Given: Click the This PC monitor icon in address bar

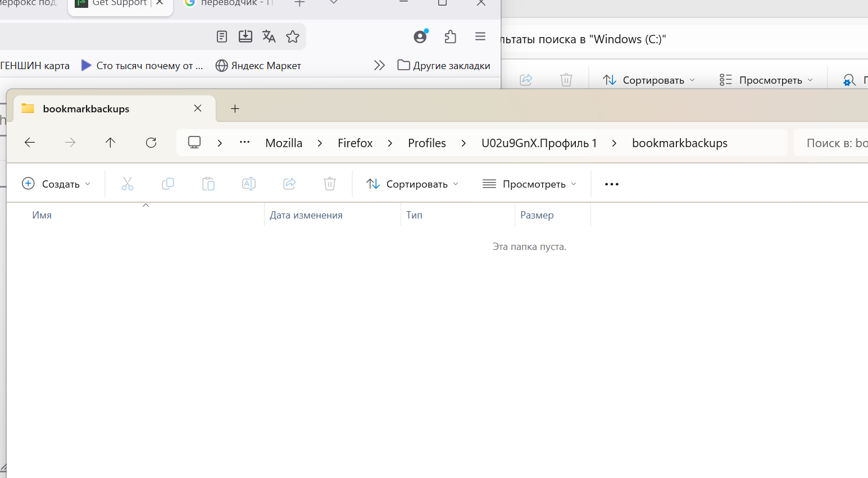Looking at the screenshot, I should (194, 143).
